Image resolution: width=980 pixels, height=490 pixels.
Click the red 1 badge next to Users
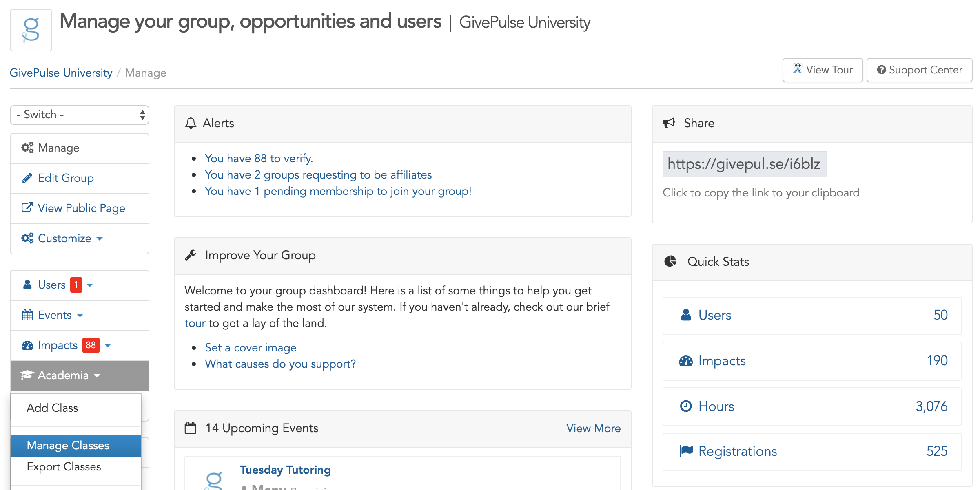click(x=76, y=285)
